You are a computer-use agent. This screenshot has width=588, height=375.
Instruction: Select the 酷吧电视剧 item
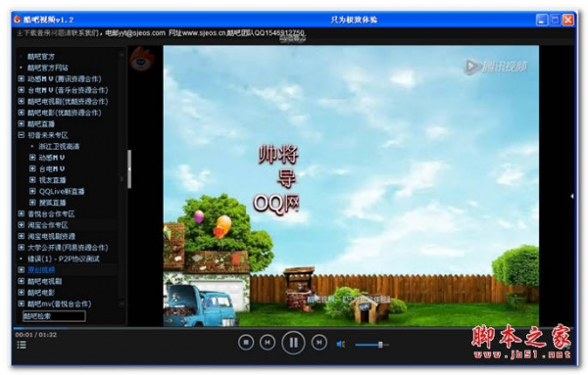click(45, 281)
